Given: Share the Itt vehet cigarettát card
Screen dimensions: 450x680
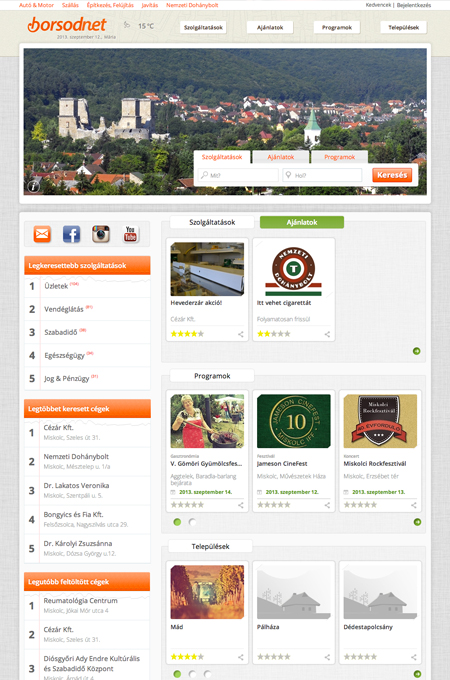Looking at the screenshot, I should click(x=327, y=334).
